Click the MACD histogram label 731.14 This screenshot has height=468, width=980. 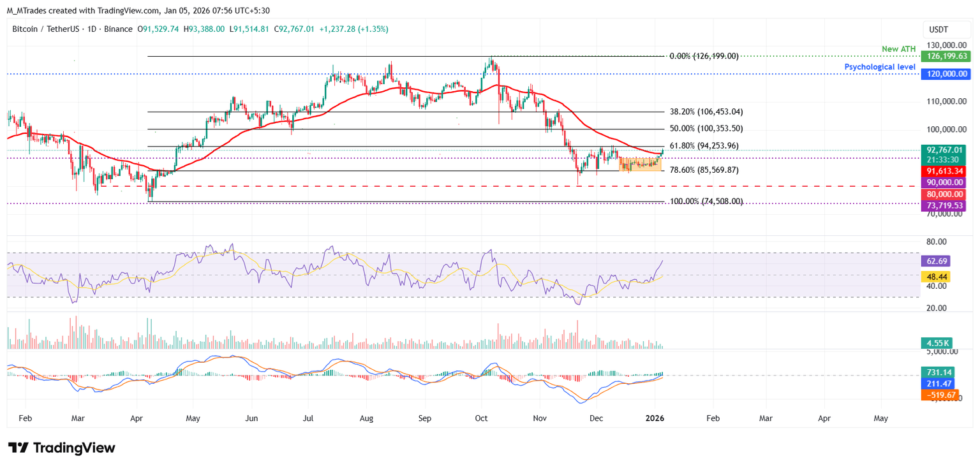tap(937, 372)
